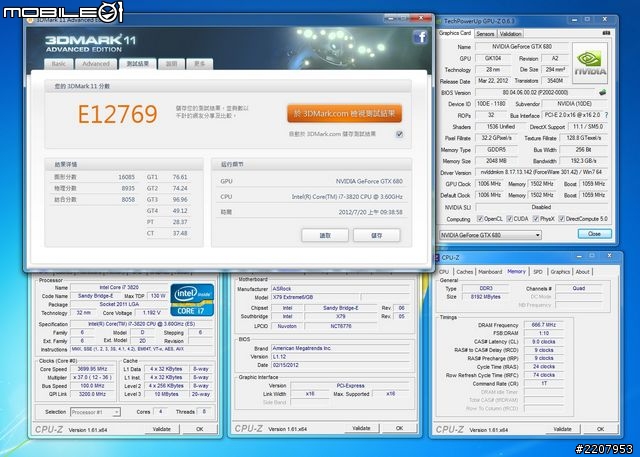Open the CPU tab in CPU-Z memory window

click(x=444, y=272)
